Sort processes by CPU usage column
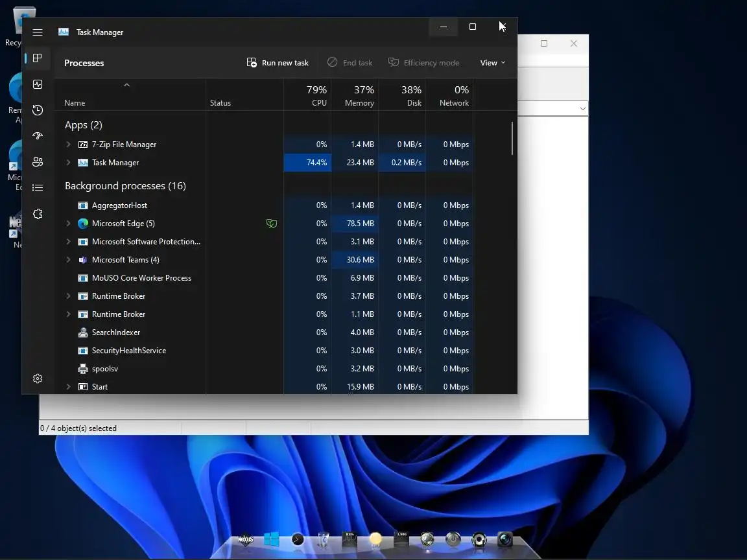 (x=308, y=96)
